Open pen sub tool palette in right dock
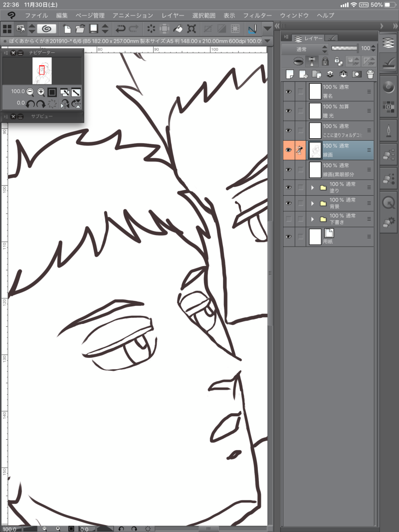The image size is (399, 532). tap(389, 131)
